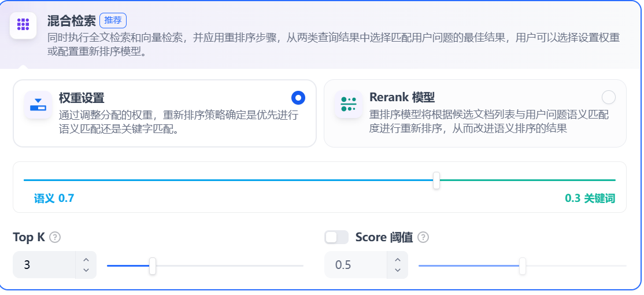The image size is (644, 295).
Task: Click the purple grid 混合检索 icon
Action: pos(23,24)
